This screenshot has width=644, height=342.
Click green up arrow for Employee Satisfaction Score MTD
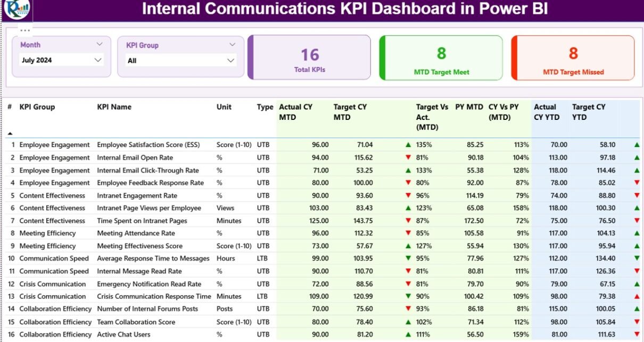point(408,145)
